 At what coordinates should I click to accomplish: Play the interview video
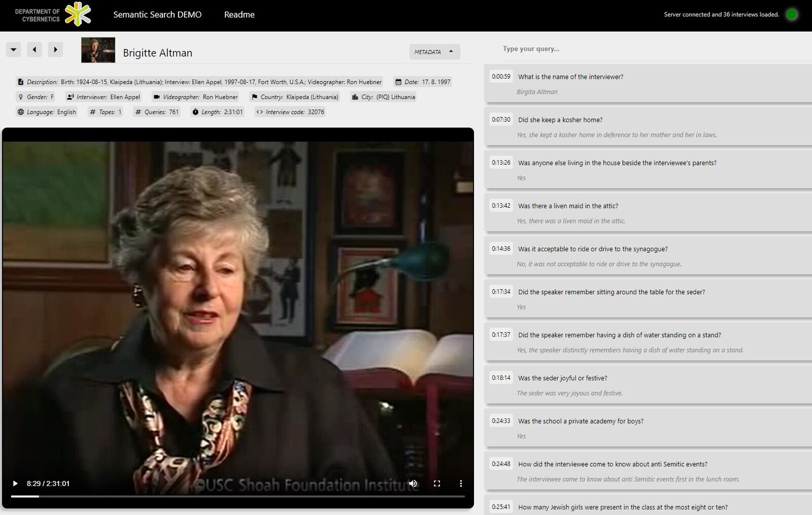coord(15,484)
